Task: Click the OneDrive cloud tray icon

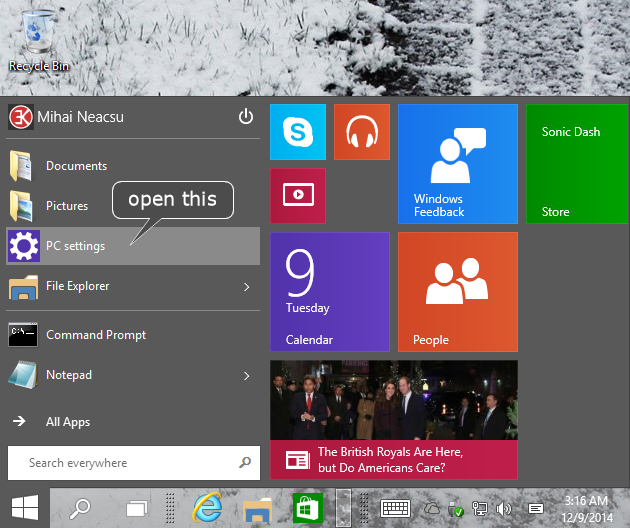Action: coord(432,509)
